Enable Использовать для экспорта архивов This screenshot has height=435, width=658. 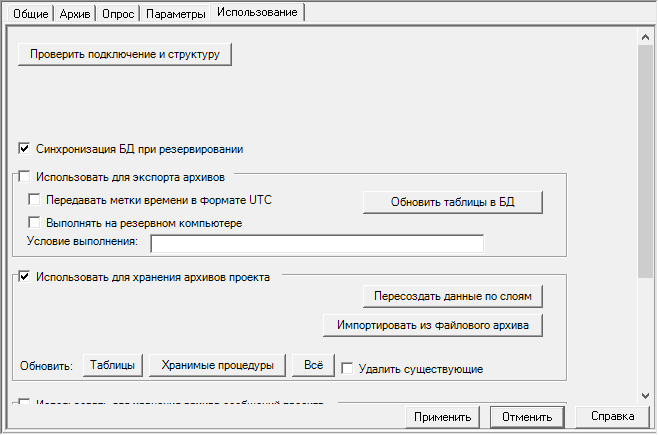(24, 177)
